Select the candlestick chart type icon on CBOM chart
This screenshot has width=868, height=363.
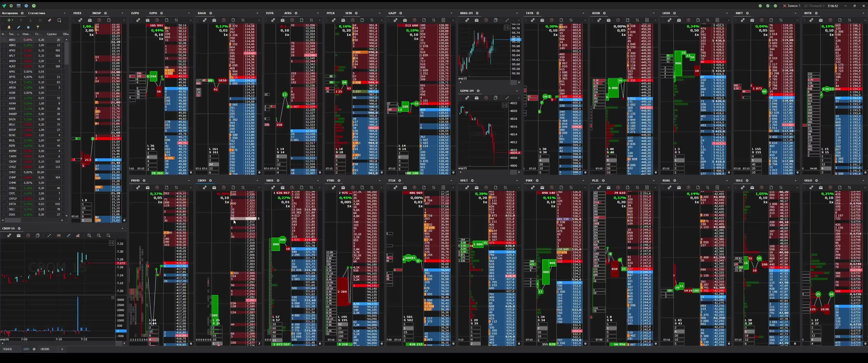click(59, 235)
